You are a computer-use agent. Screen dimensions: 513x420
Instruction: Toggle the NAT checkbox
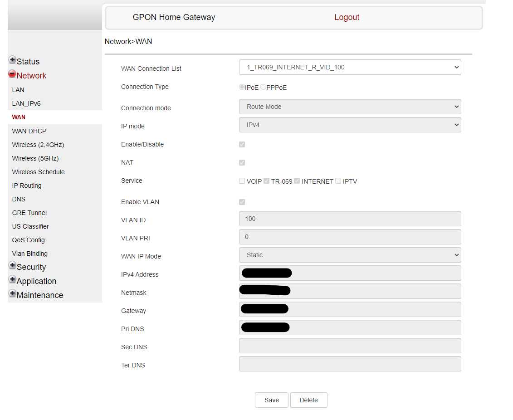242,162
